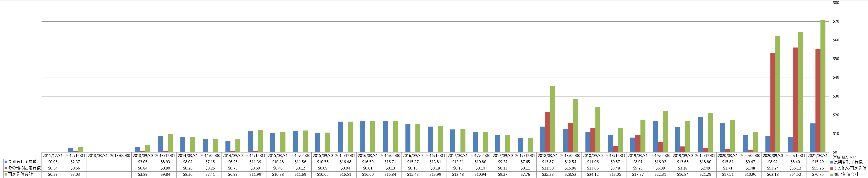Image resolution: width=868 pixels, height=178 pixels.
Task: Select cell showing $21.50
Action: [x=548, y=168]
